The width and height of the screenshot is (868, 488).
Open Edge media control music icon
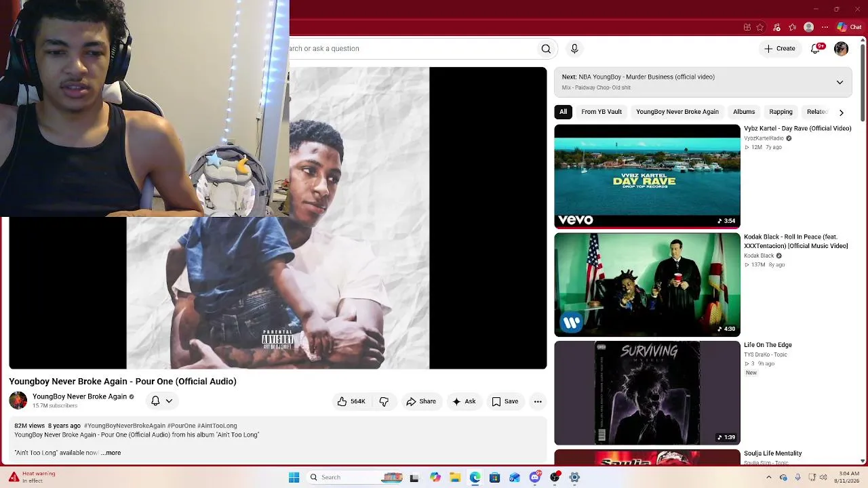click(x=776, y=27)
